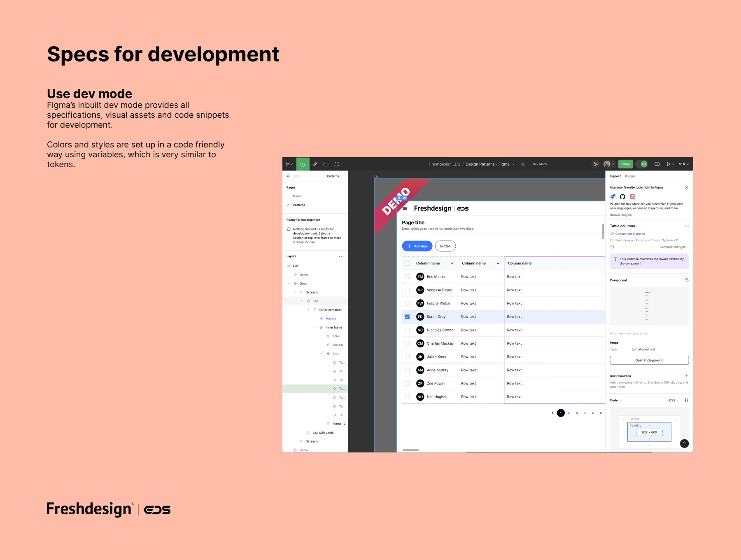The height and width of the screenshot is (560, 741).
Task: Tick the header select-all checkbox
Action: [x=407, y=264]
